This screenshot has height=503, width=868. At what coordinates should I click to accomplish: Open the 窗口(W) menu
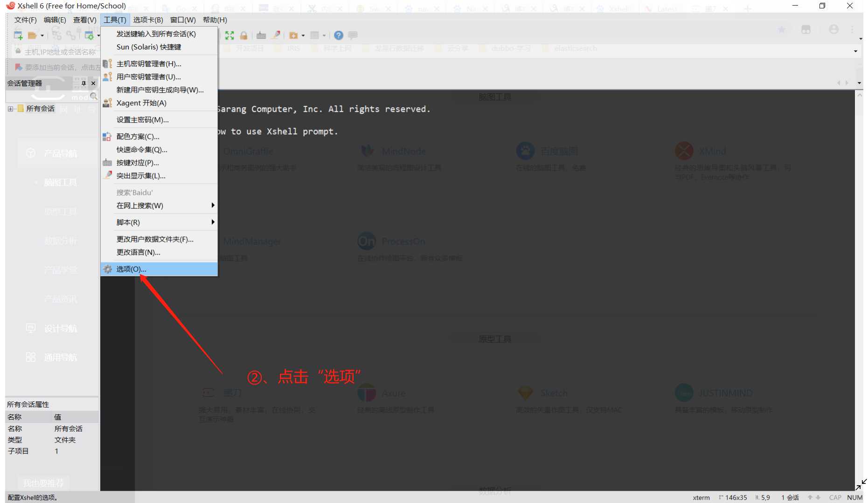(183, 20)
